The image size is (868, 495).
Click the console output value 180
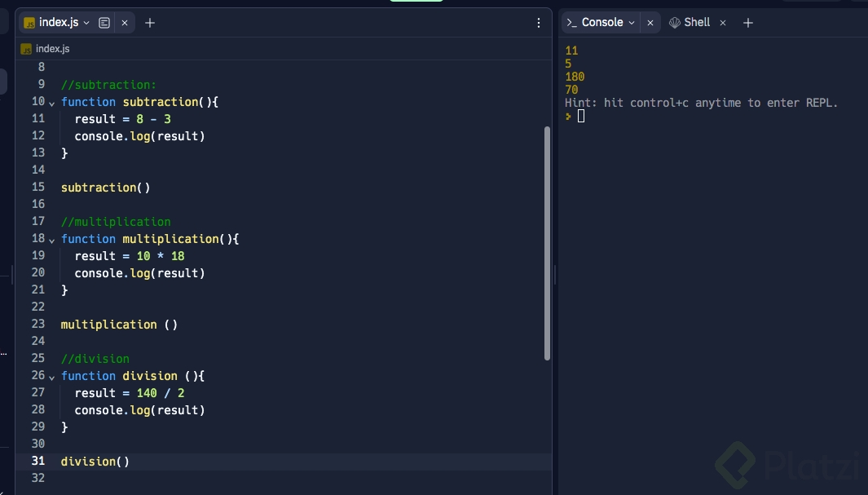point(575,77)
